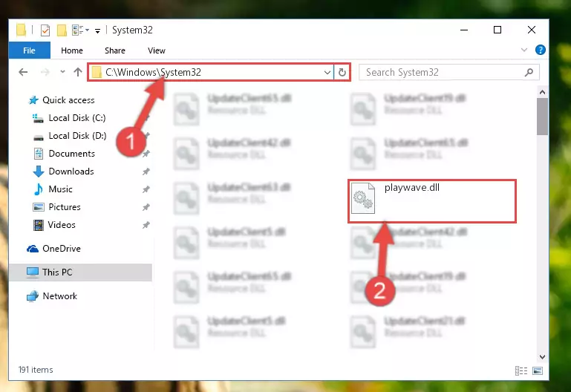Refresh the System32 folder view
571x392 pixels.
[342, 72]
